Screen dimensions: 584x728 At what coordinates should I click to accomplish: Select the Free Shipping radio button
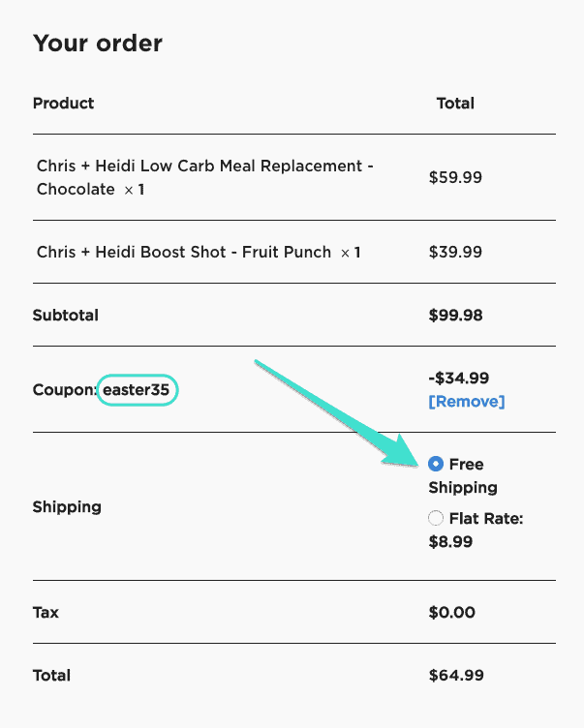point(437,465)
